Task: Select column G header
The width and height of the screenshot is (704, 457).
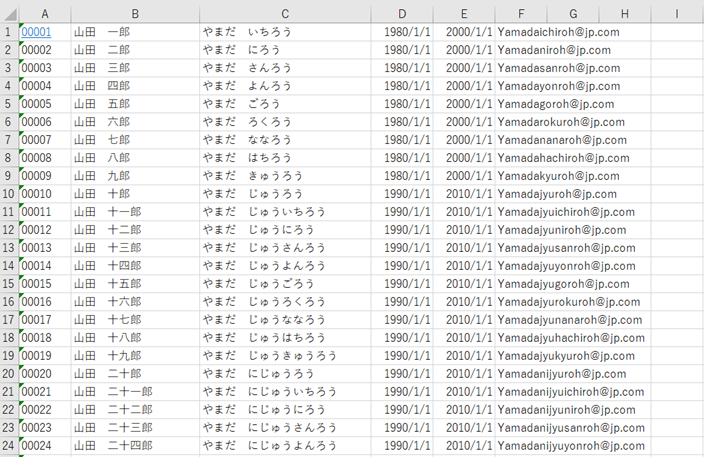Action: tap(573, 14)
